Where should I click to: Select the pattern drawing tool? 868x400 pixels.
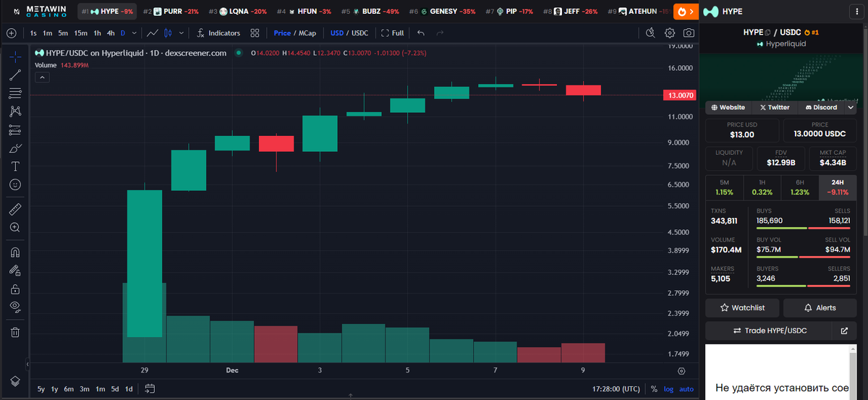point(15,111)
